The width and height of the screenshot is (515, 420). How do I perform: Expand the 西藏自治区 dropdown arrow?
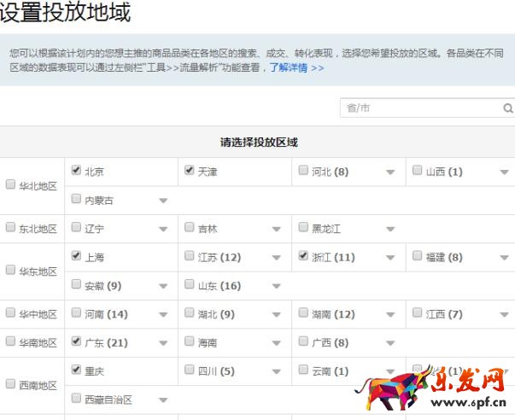tap(163, 400)
